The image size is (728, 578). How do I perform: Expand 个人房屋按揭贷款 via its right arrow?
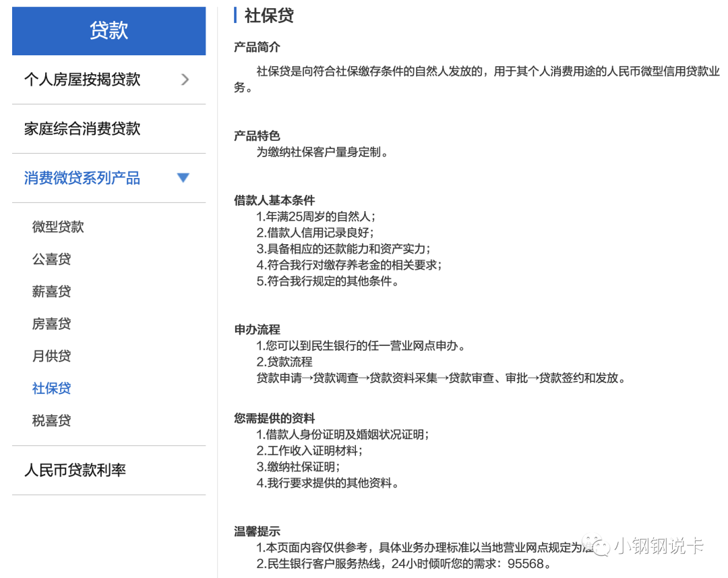(x=185, y=80)
